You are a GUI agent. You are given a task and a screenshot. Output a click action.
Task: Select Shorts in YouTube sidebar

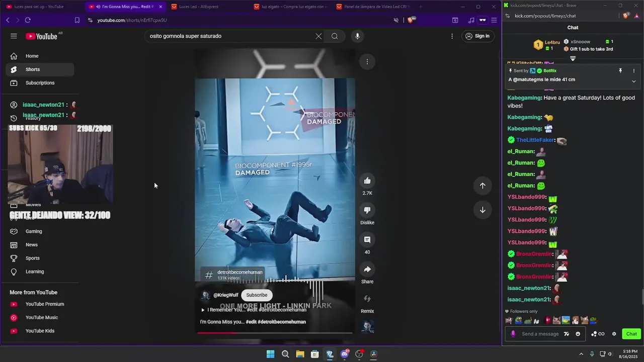39,69
